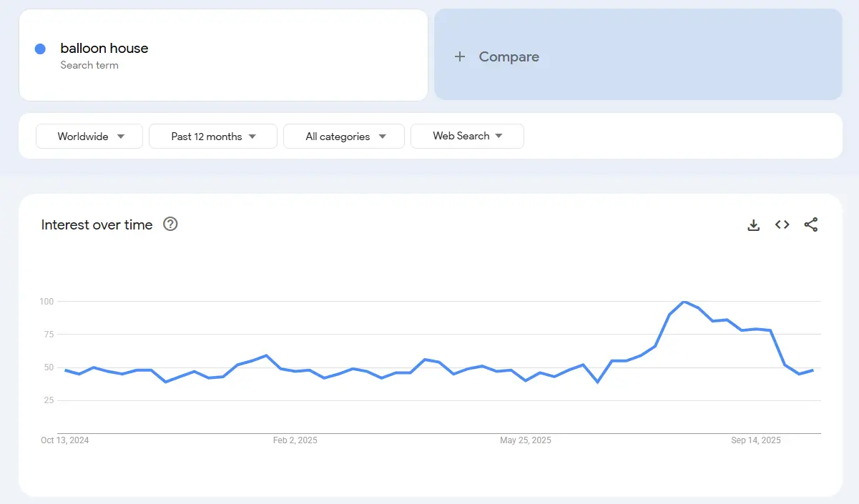Click the Sep 14, 2025 axis label

click(755, 440)
